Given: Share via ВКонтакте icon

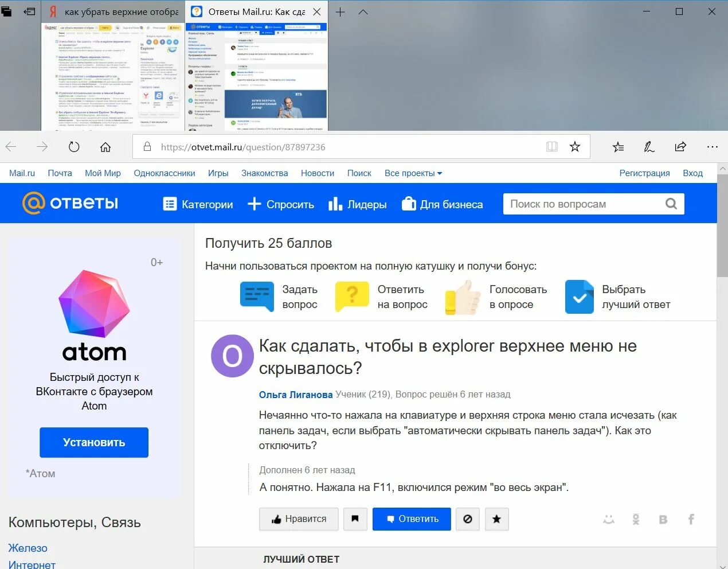Looking at the screenshot, I should click(x=663, y=519).
